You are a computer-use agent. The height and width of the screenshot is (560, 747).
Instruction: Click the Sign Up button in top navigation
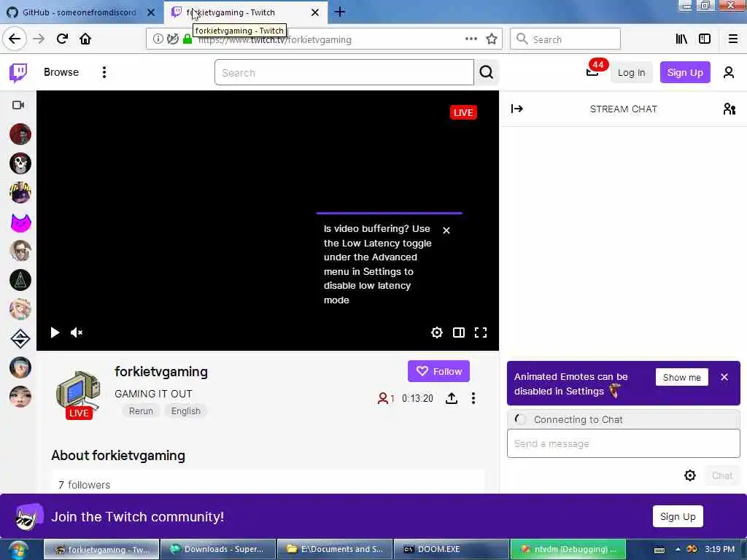click(684, 72)
